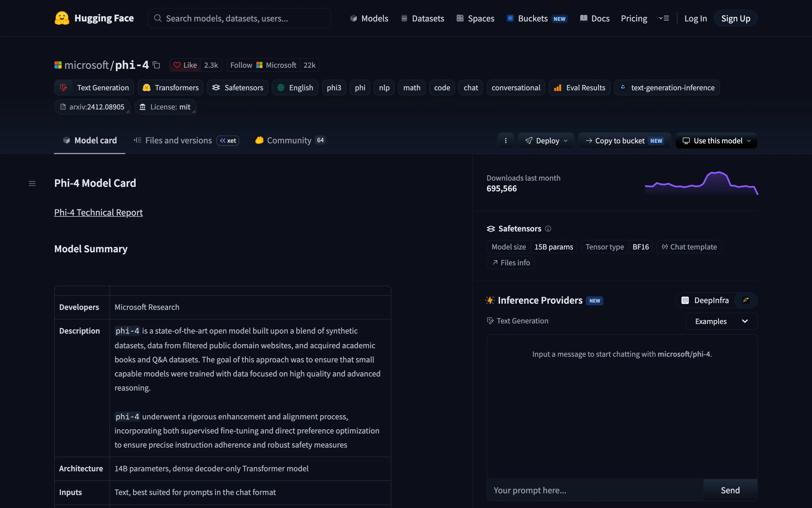
Task: Open the Community tab
Action: click(290, 141)
